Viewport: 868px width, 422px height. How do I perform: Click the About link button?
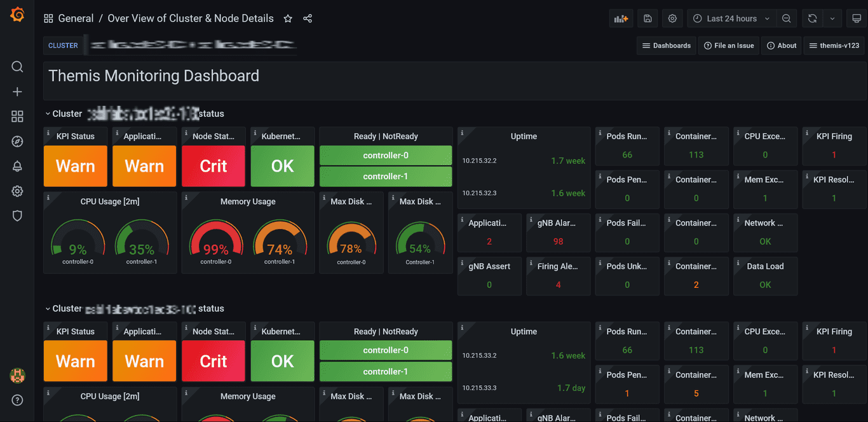click(x=782, y=45)
